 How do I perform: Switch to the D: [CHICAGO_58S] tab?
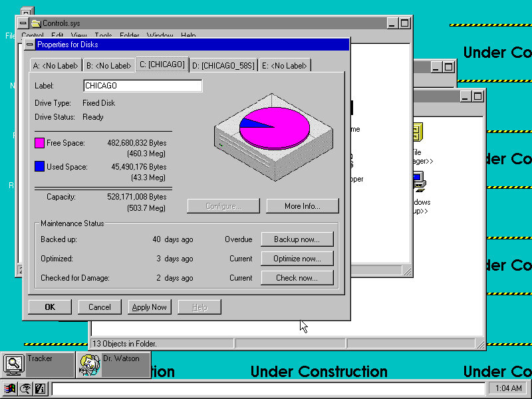pos(223,66)
